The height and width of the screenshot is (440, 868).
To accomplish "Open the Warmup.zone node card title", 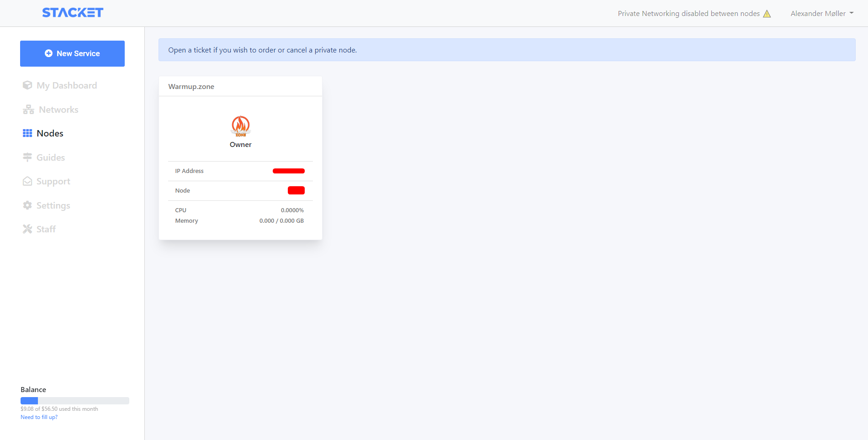I will pyautogui.click(x=191, y=87).
